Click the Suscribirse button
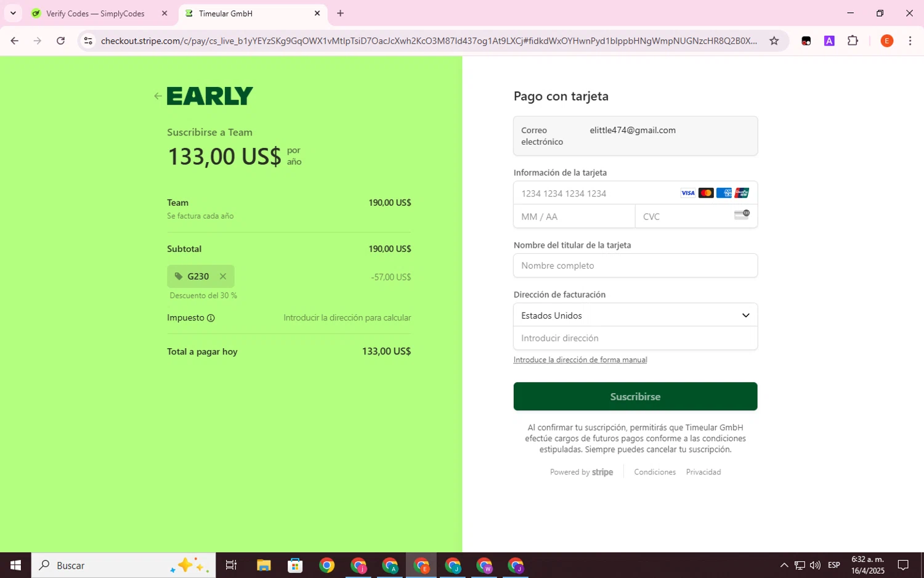 pos(635,396)
